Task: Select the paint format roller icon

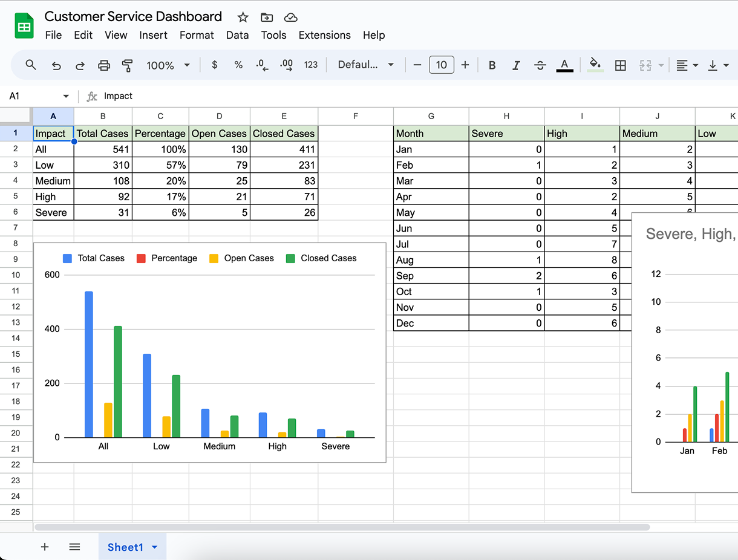Action: (x=128, y=65)
